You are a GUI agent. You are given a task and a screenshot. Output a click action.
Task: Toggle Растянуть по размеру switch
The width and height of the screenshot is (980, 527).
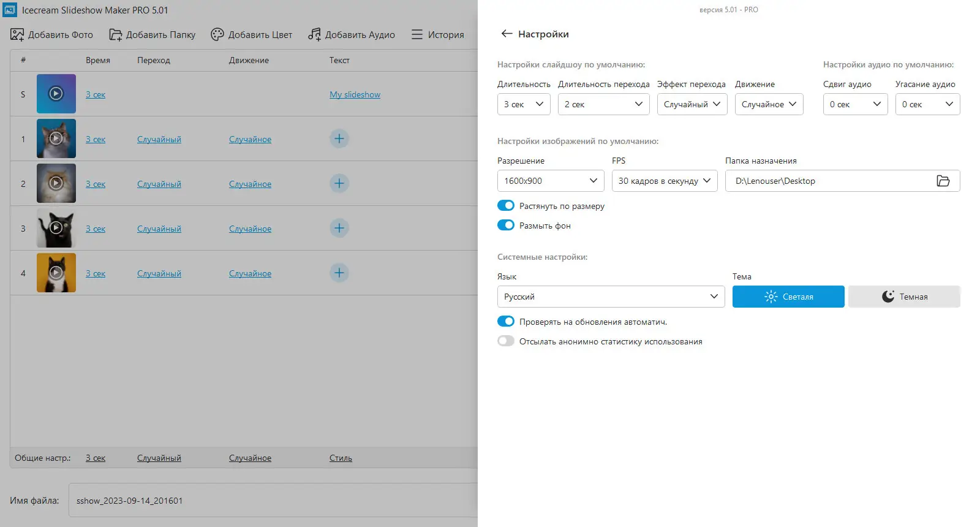click(x=506, y=205)
